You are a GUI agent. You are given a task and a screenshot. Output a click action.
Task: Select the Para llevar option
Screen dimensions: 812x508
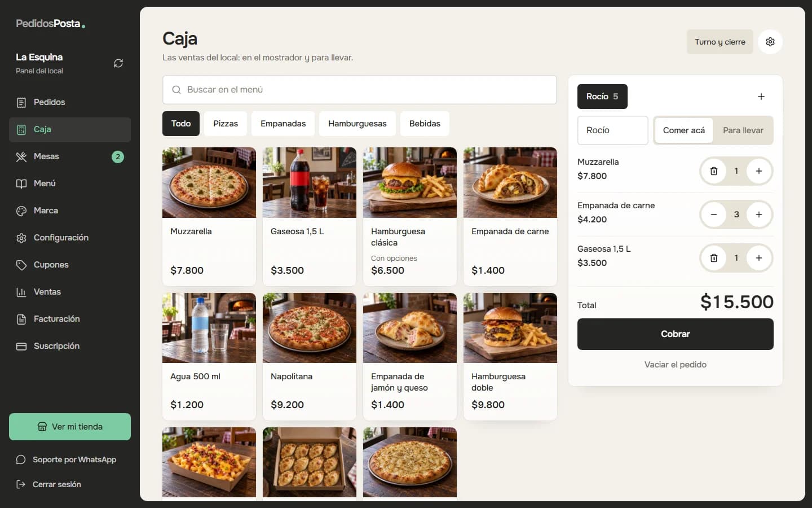[743, 130]
